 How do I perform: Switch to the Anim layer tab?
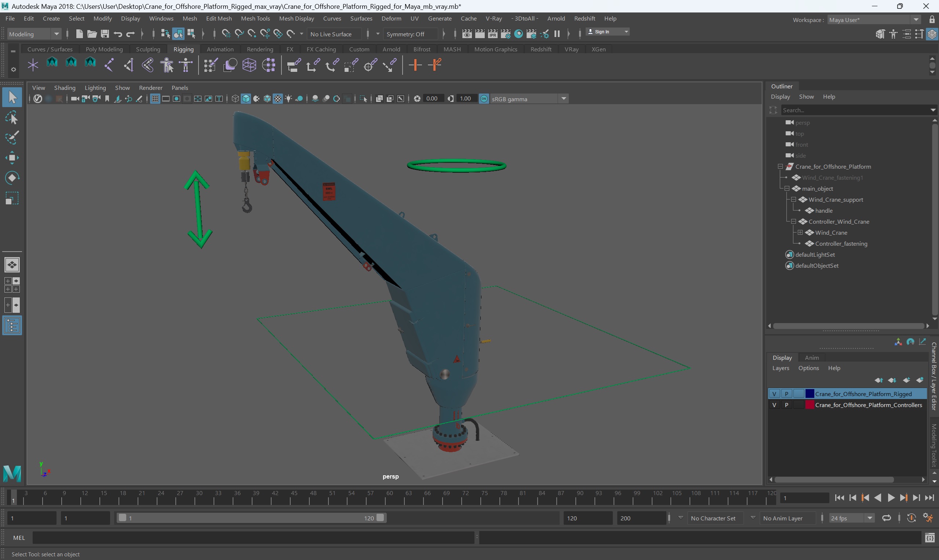(x=811, y=357)
